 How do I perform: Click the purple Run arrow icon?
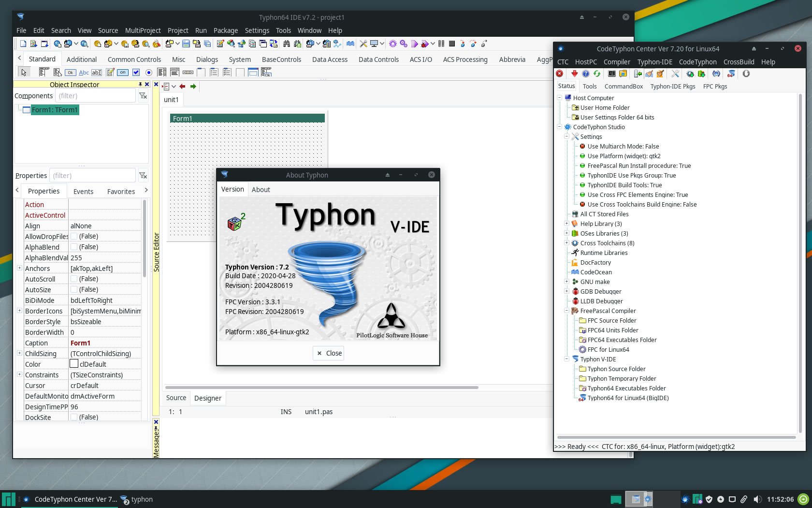tap(414, 44)
